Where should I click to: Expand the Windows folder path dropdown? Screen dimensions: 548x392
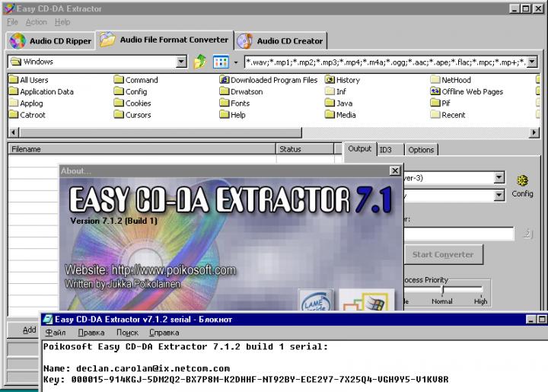(x=181, y=62)
